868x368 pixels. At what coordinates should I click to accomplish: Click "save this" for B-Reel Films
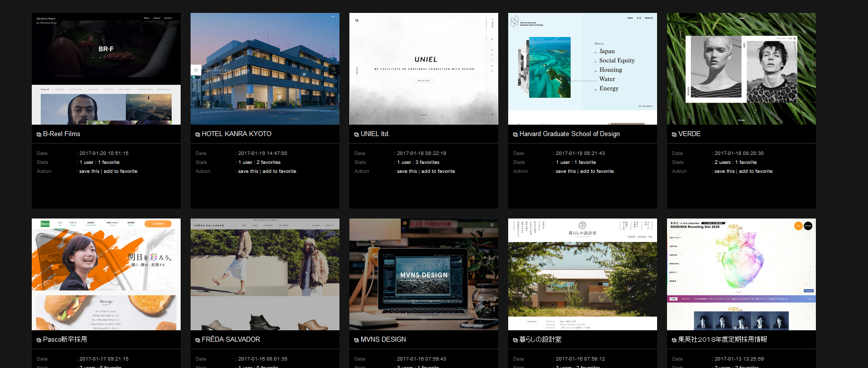[89, 171]
